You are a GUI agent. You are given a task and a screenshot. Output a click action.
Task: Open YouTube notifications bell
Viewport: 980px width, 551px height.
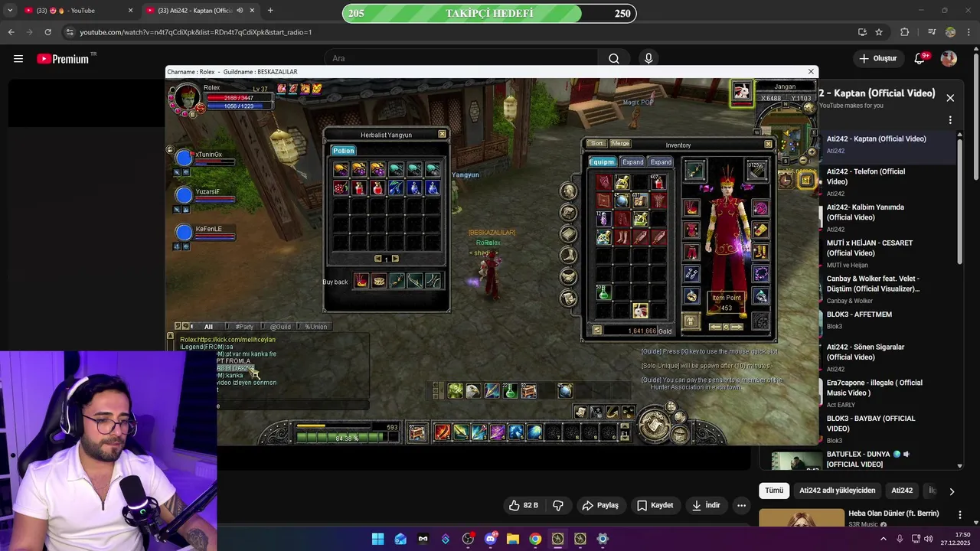tap(920, 58)
